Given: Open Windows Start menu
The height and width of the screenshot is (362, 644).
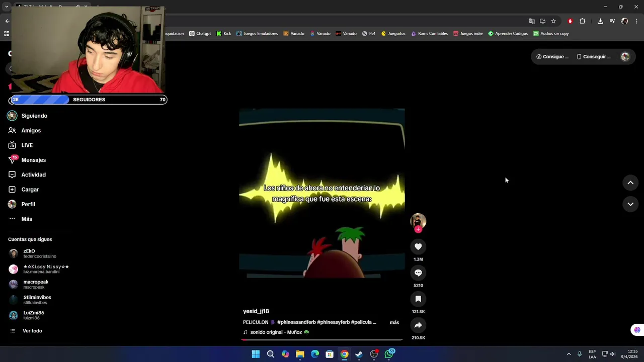Looking at the screenshot, I should (256, 354).
